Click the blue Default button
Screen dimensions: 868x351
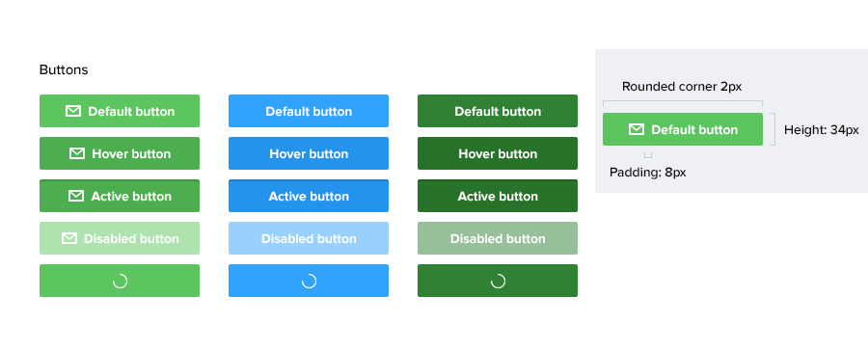tap(309, 111)
